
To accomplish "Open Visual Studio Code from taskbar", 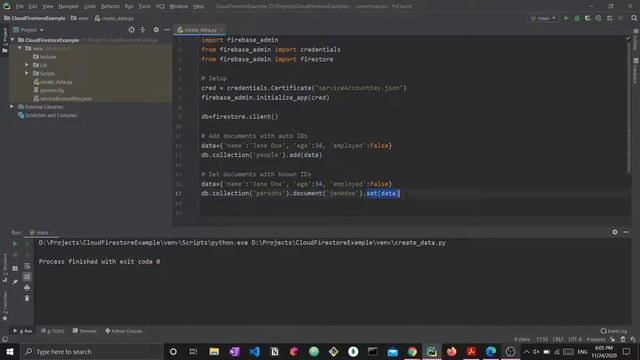I will (254, 351).
